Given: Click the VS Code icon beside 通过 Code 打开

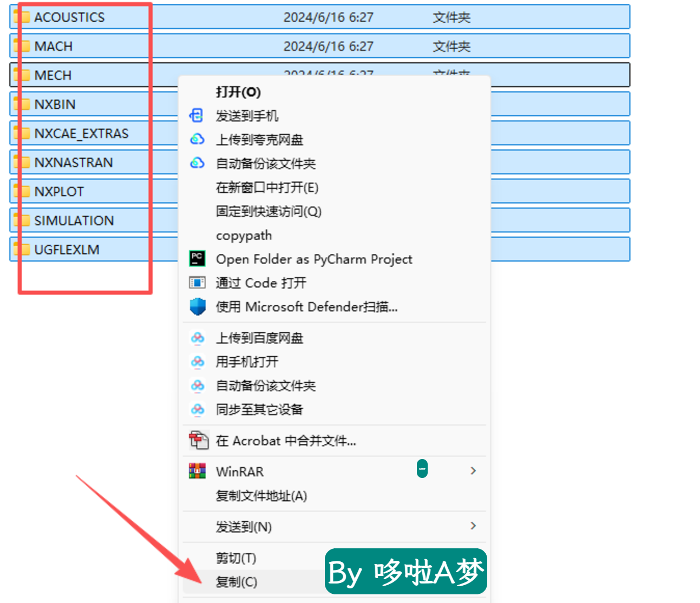Looking at the screenshot, I should [x=197, y=283].
